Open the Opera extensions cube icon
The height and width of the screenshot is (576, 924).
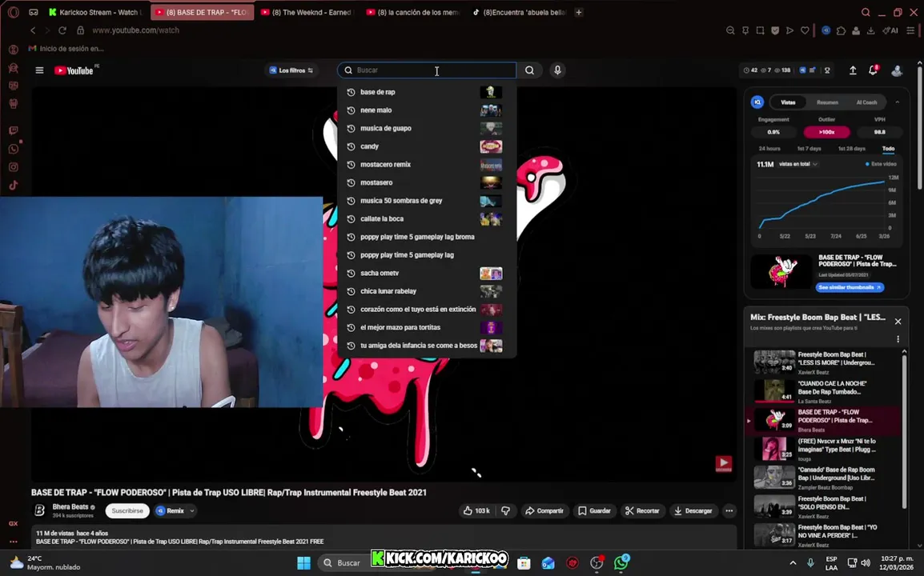click(x=841, y=30)
